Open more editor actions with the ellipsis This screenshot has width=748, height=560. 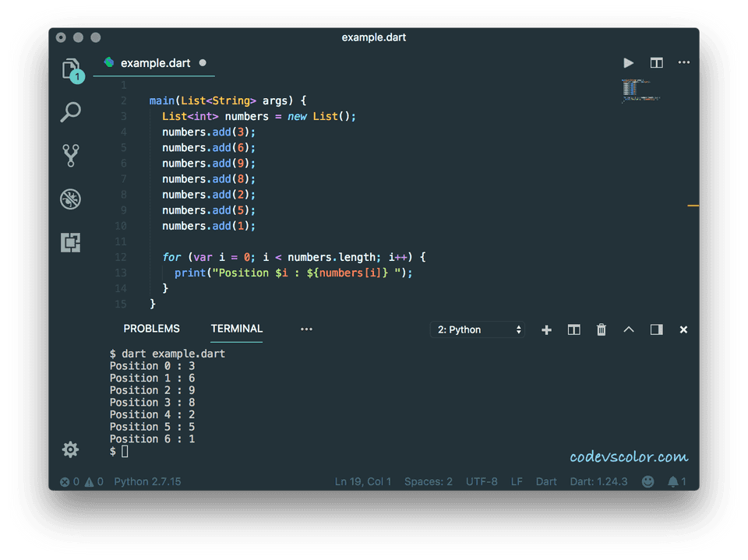coord(683,62)
